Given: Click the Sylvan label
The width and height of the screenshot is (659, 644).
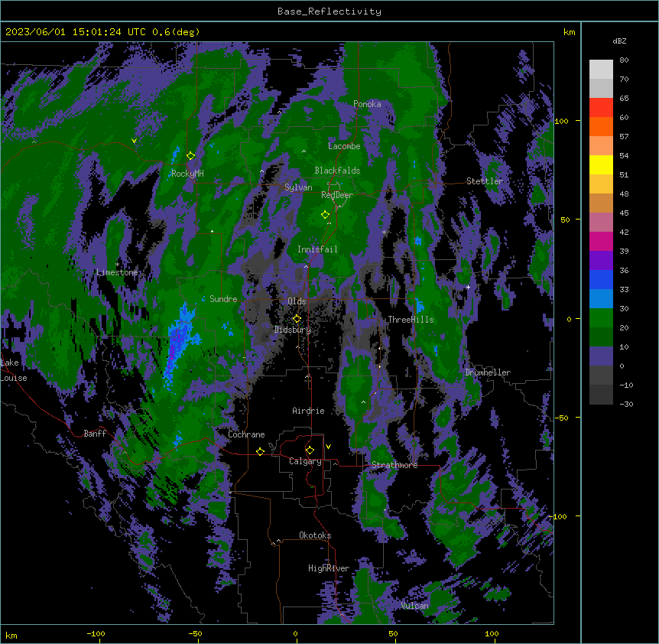Looking at the screenshot, I should pos(298,187).
